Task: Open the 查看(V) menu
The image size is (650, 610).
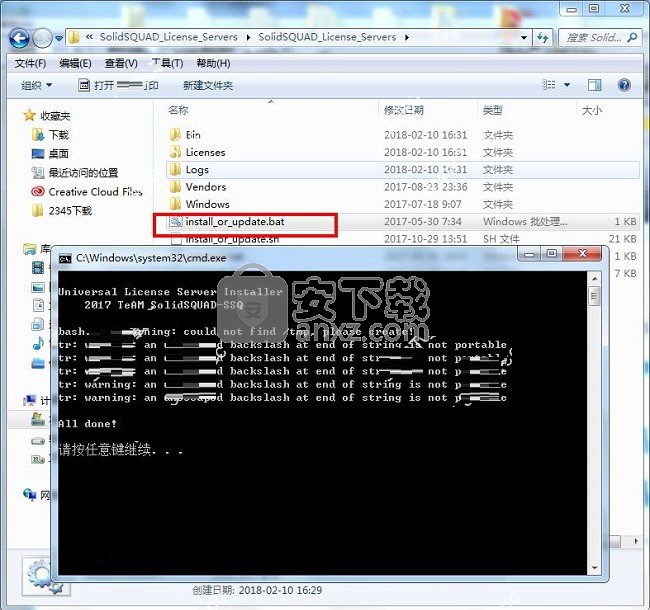Action: (121, 63)
